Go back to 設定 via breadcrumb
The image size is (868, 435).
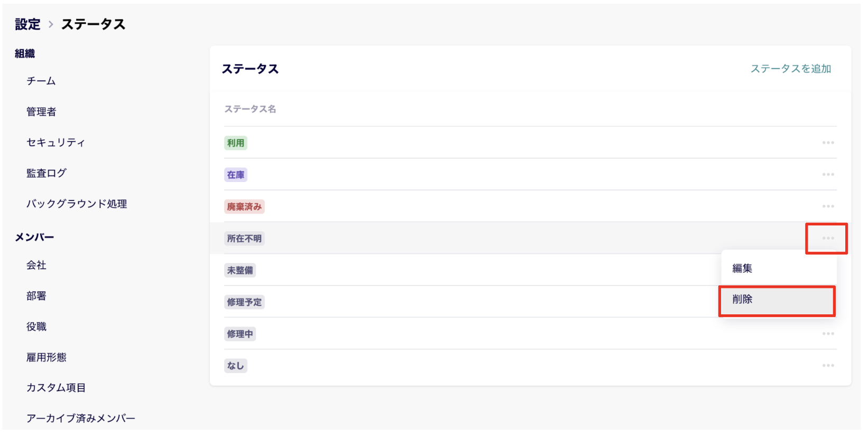27,24
